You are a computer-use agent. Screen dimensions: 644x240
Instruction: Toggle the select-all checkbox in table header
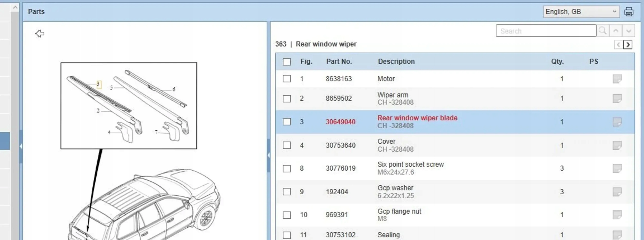[x=287, y=62]
